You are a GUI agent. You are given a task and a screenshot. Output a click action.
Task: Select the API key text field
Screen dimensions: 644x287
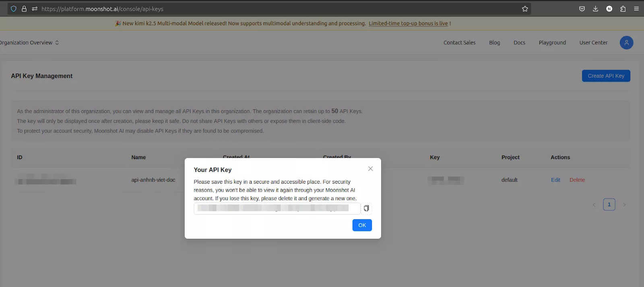(277, 208)
